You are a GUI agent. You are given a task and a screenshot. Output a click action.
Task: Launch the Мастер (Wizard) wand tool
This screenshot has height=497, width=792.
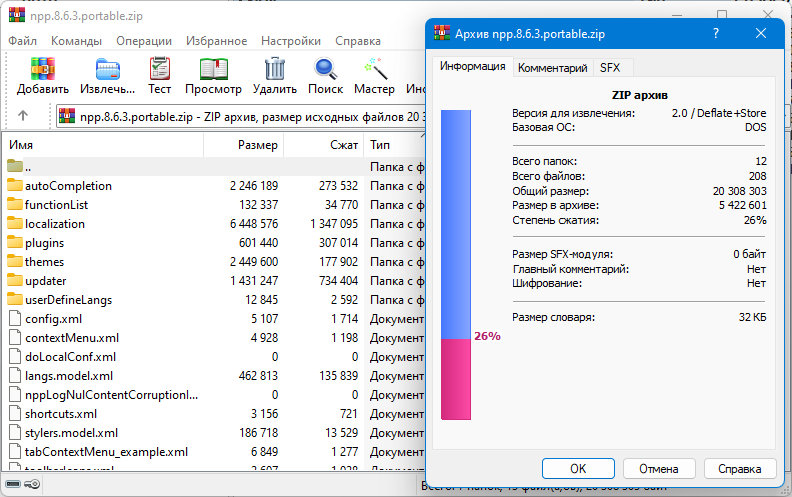(375, 69)
